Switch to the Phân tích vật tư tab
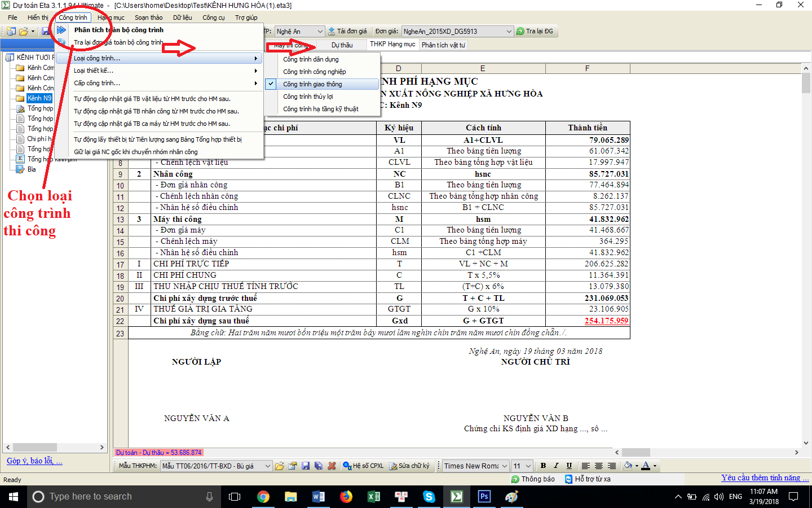Screen dimensions: 812x508 click(x=443, y=45)
